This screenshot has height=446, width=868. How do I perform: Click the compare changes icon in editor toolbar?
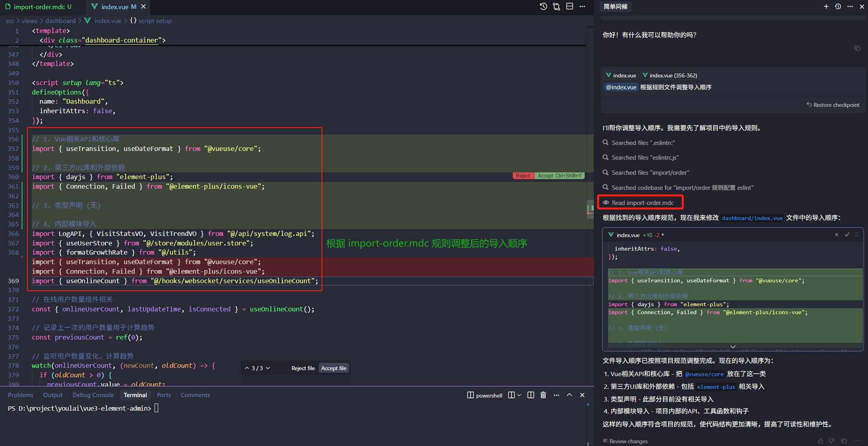tap(556, 6)
